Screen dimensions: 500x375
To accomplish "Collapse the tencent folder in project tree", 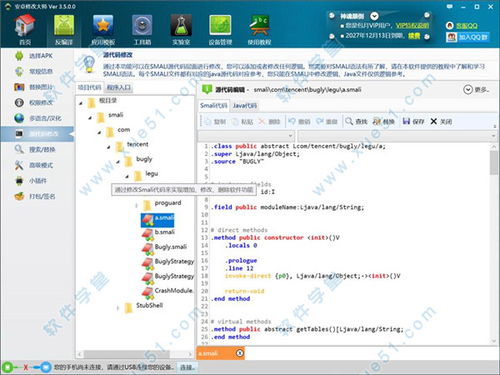I will point(109,147).
